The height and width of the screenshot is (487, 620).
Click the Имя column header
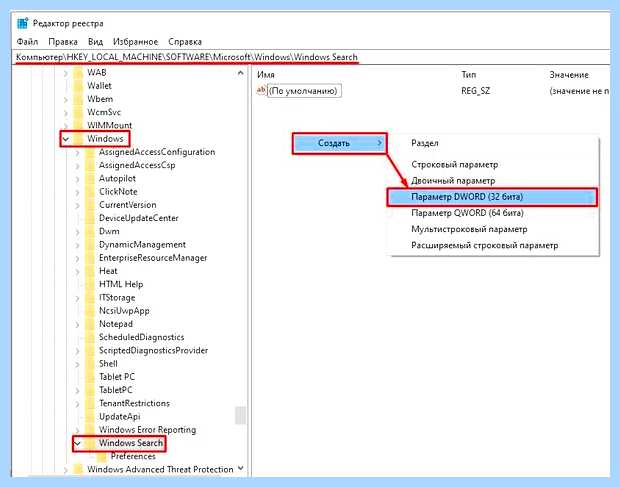[x=266, y=75]
